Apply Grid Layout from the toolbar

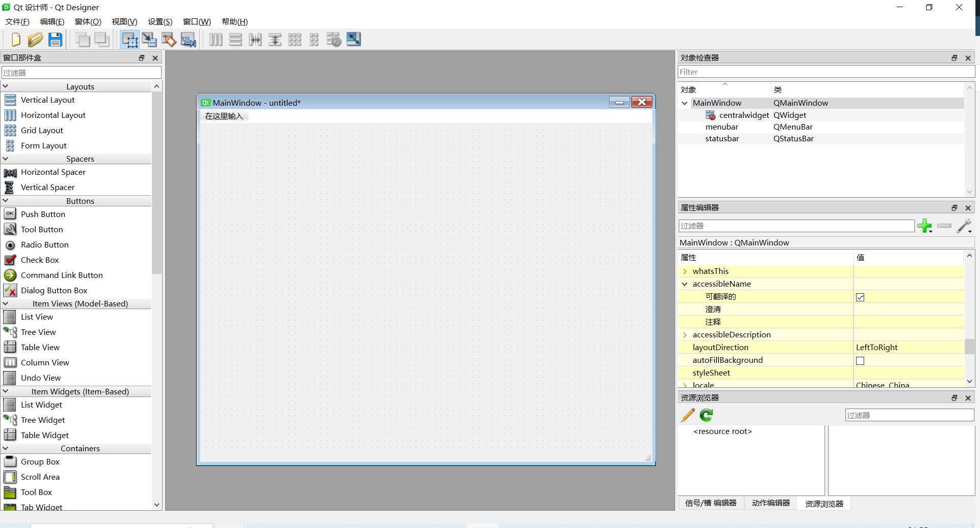pyautogui.click(x=294, y=39)
